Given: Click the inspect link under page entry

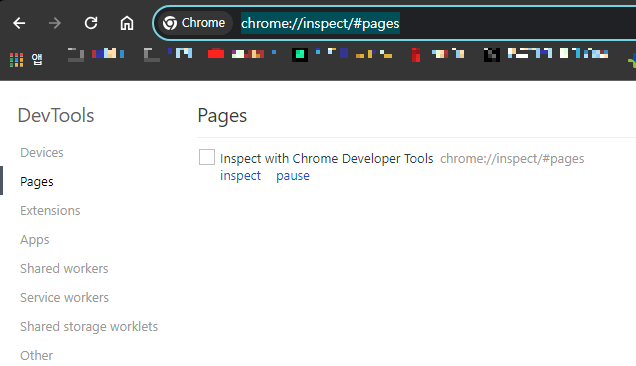Looking at the screenshot, I should 241,176.
